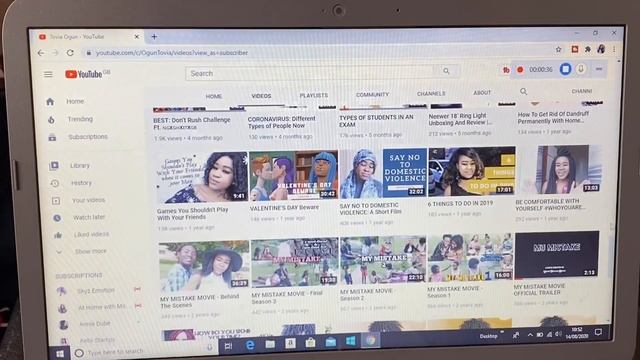Minimize the screen recorder toolbar
Screen dimensions: 640x360
coord(599,69)
